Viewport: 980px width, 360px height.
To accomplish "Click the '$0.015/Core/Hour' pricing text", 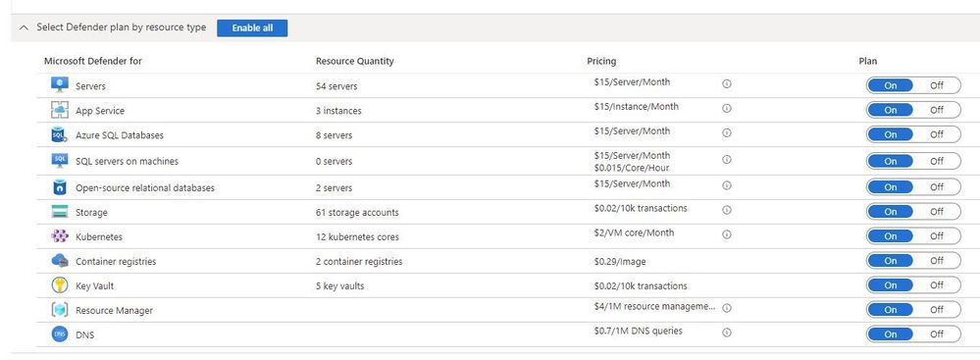I will (631, 168).
